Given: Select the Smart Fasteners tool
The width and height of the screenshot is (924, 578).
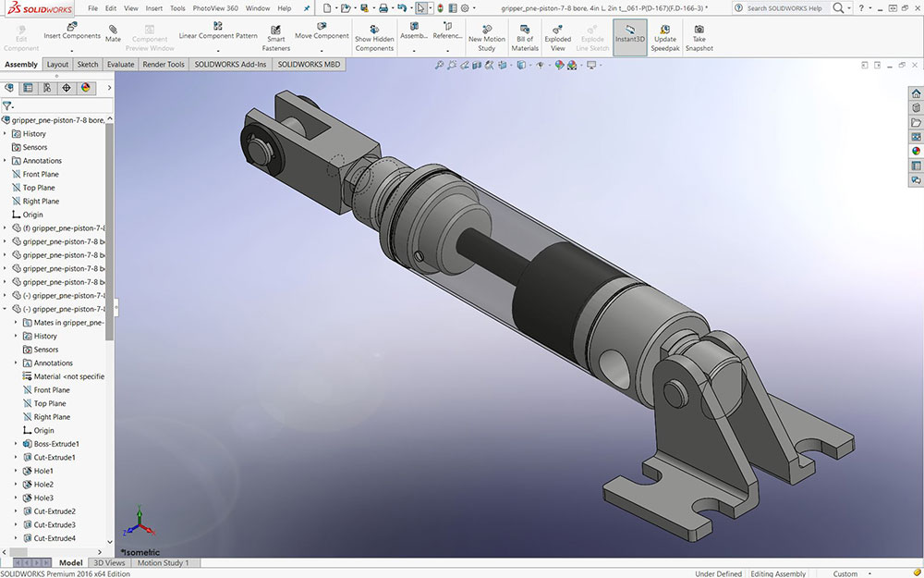Looking at the screenshot, I should coord(275,31).
